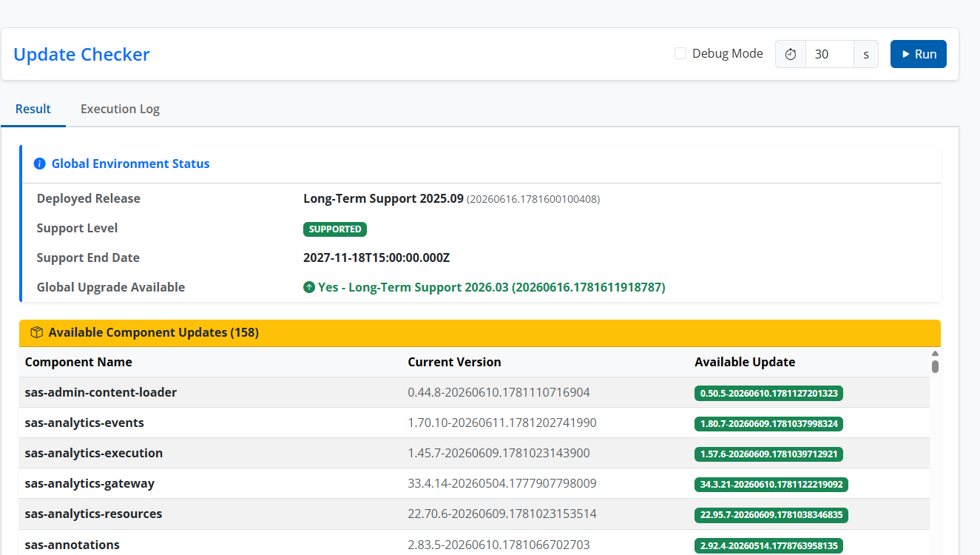Click the Update Checker title
The height and width of the screenshot is (555, 980).
point(81,54)
